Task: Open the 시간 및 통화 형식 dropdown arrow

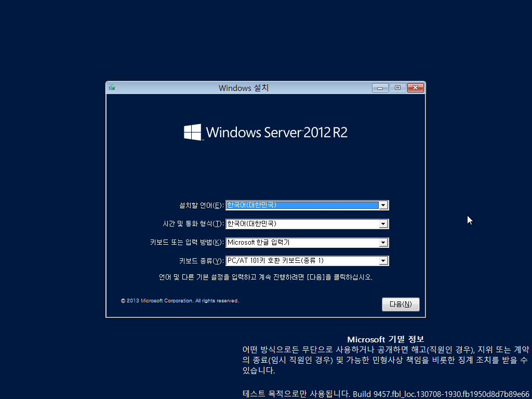Action: [x=383, y=224]
